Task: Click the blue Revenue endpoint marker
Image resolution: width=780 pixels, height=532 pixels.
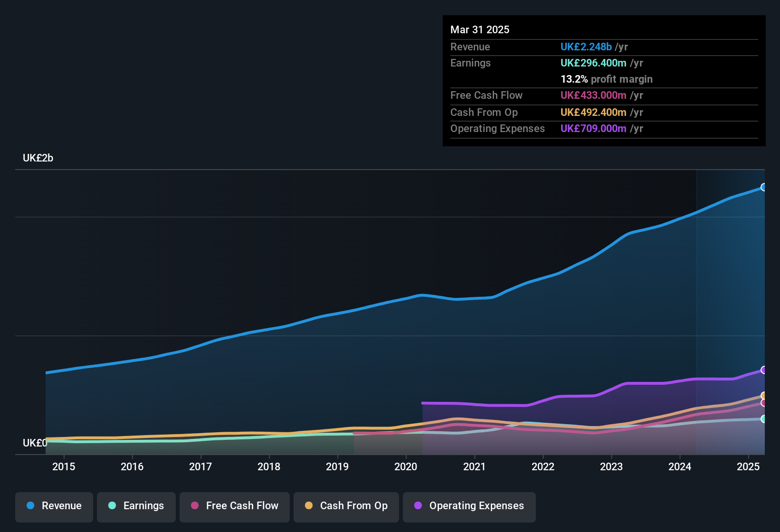Action: pos(763,187)
